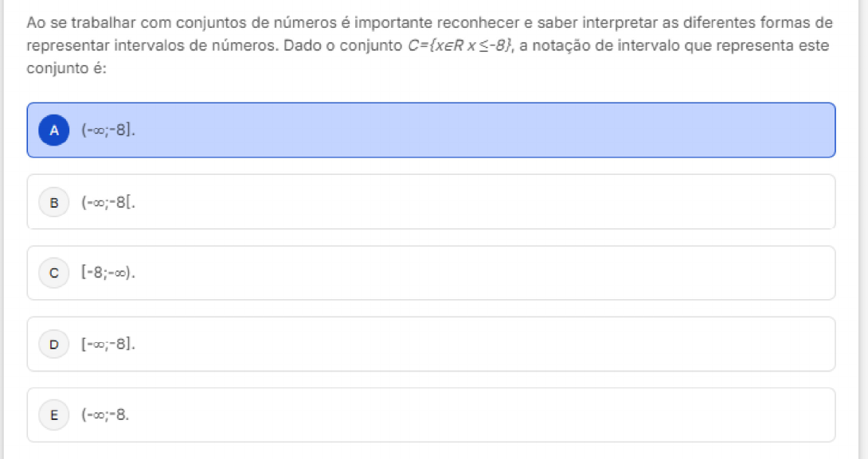Click the circle badge labeled B
Viewport: 868px width, 459px height.
tap(53, 202)
